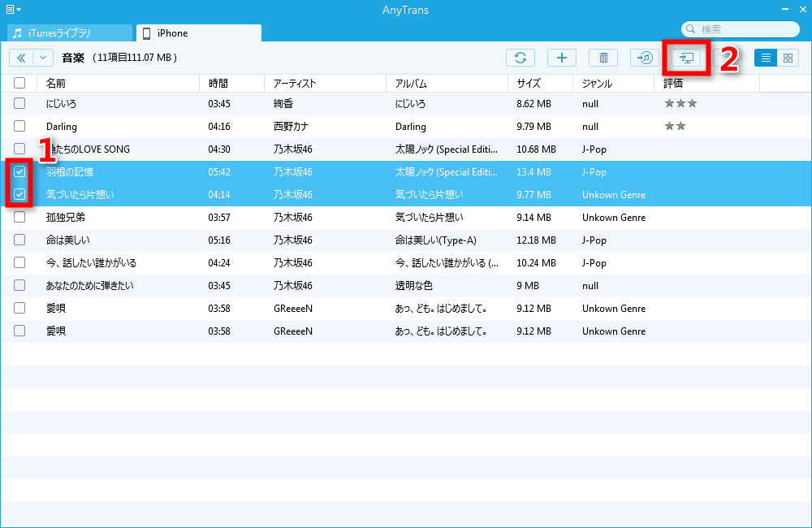Screen dimensions: 812x528
Task: Click the duration 05:16
Action: coord(219,240)
